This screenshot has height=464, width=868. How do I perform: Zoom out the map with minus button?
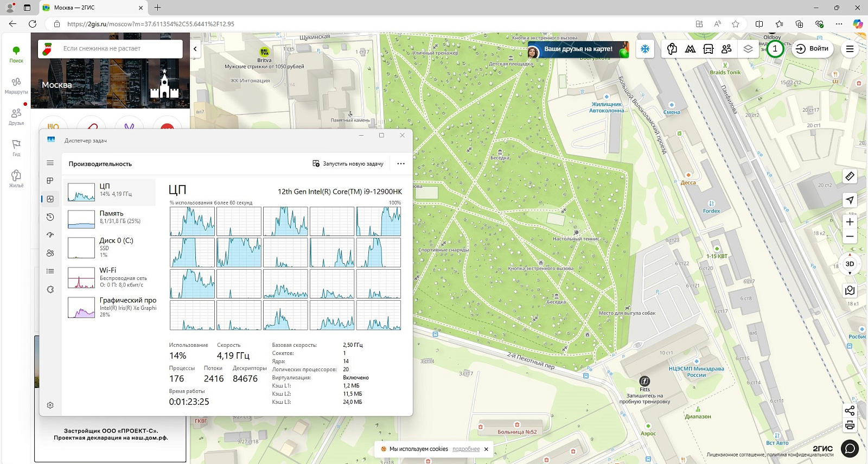(850, 237)
